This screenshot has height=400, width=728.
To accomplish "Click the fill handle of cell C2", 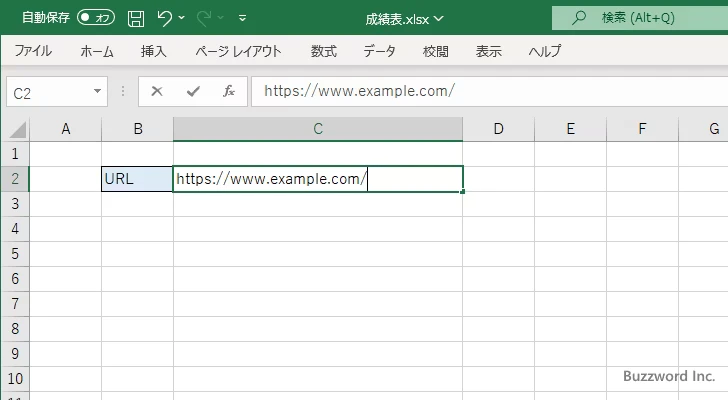I will coord(463,192).
